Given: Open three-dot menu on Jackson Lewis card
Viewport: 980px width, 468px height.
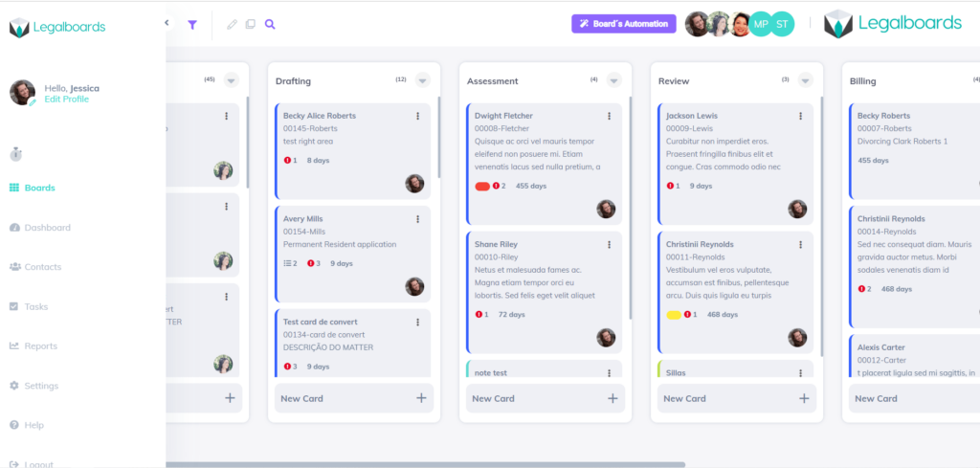Looking at the screenshot, I should click(x=801, y=116).
